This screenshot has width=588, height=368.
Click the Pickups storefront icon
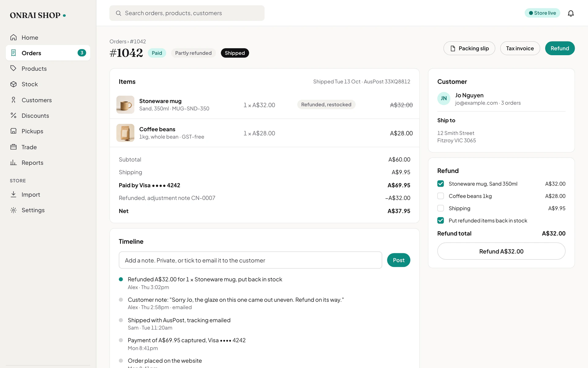(13, 131)
